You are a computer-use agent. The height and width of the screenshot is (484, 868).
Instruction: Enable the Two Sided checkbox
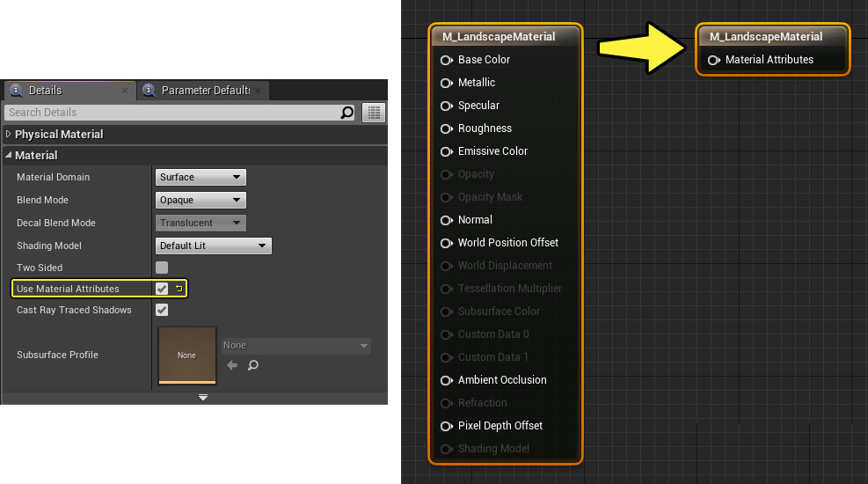click(x=162, y=268)
